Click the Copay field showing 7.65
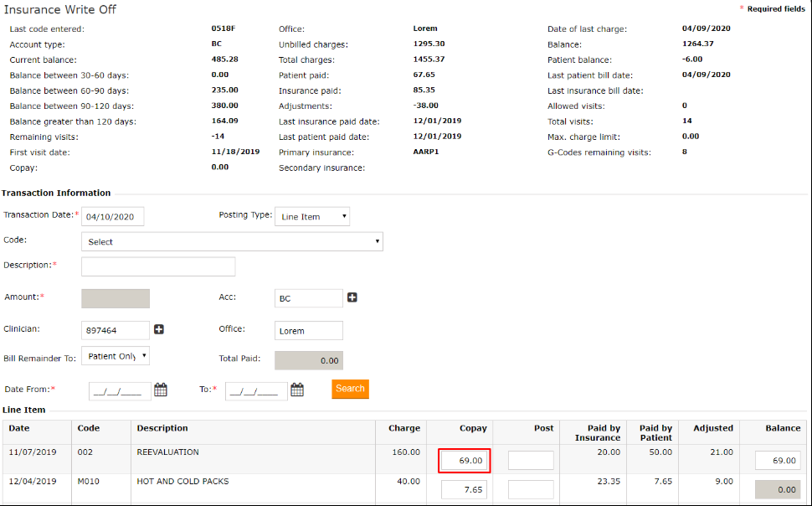The image size is (812, 506). pos(465,489)
